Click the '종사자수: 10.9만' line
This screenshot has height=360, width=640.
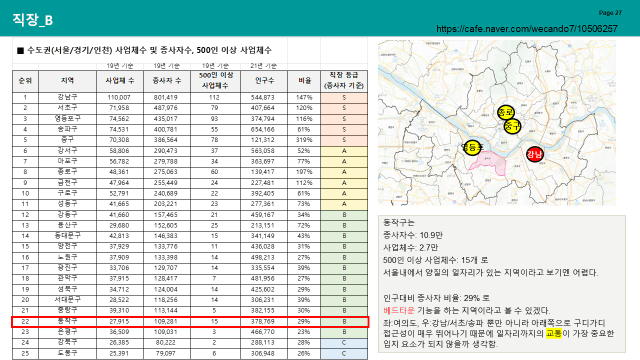pos(413,235)
